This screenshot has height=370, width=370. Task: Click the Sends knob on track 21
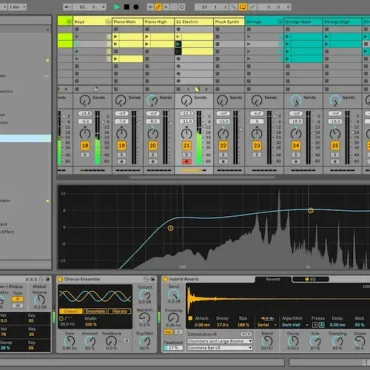click(x=186, y=100)
